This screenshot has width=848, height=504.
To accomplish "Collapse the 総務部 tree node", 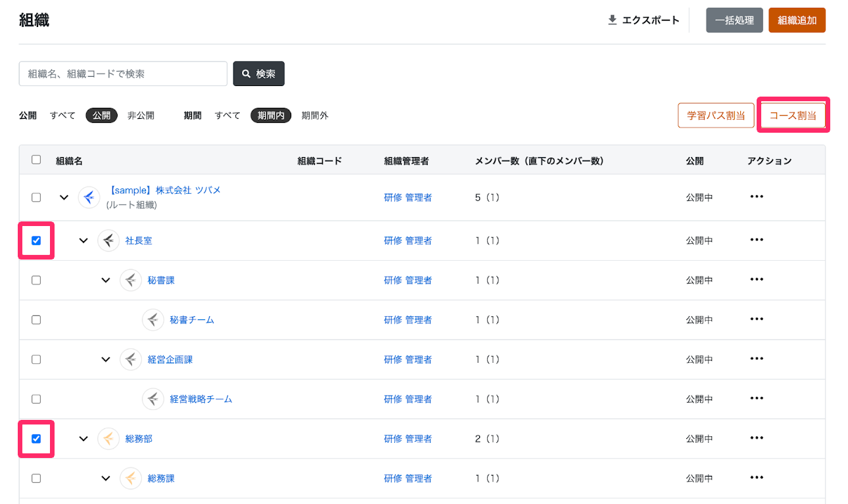I will tap(83, 438).
